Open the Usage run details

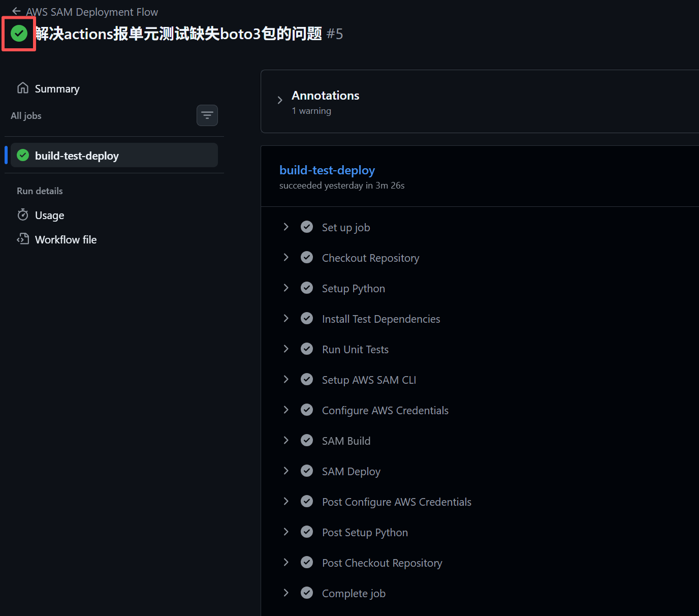49,215
